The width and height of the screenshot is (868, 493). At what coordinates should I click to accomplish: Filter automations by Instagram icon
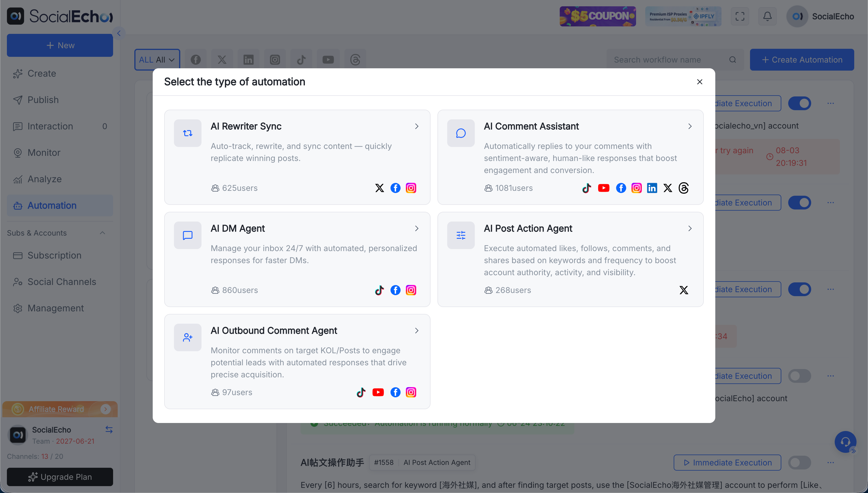(x=275, y=60)
